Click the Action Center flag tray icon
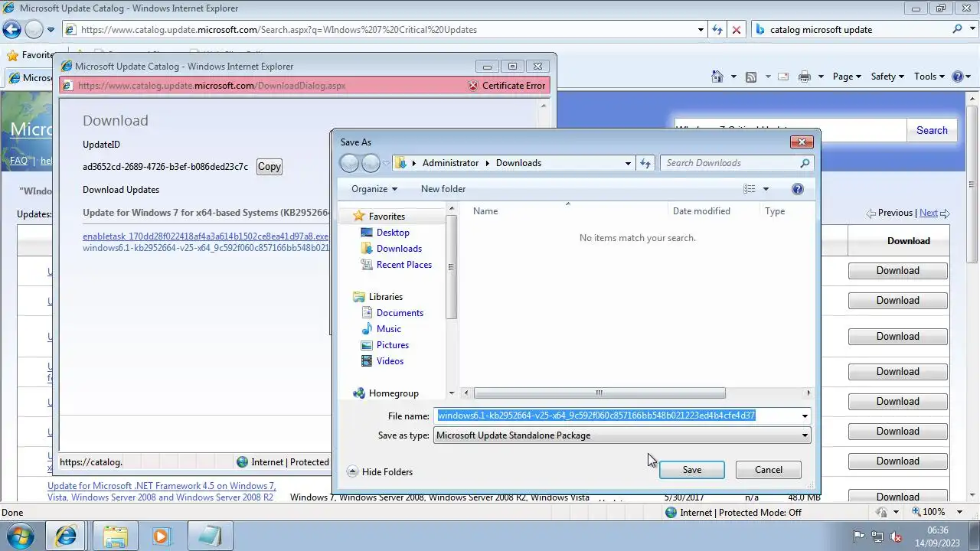The height and width of the screenshot is (551, 980). point(858,536)
